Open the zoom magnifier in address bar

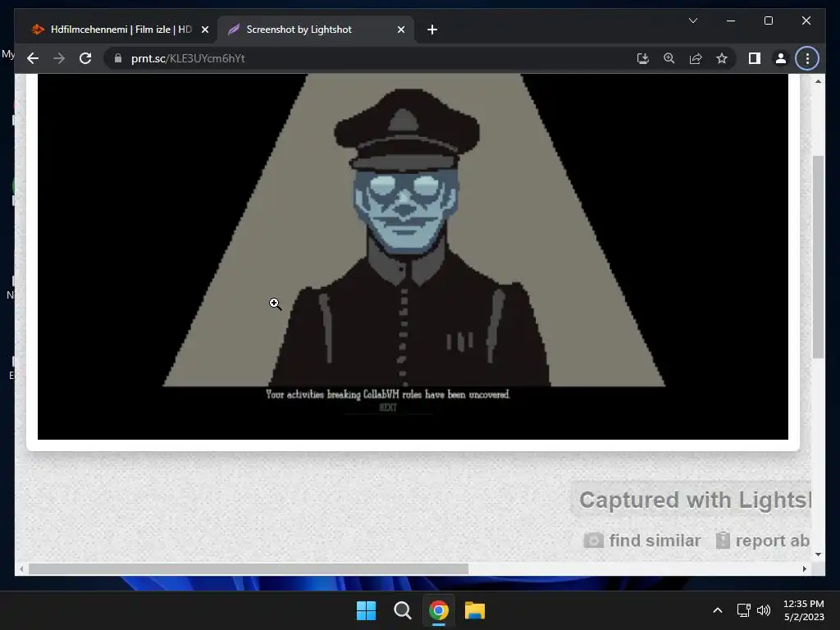click(x=669, y=58)
